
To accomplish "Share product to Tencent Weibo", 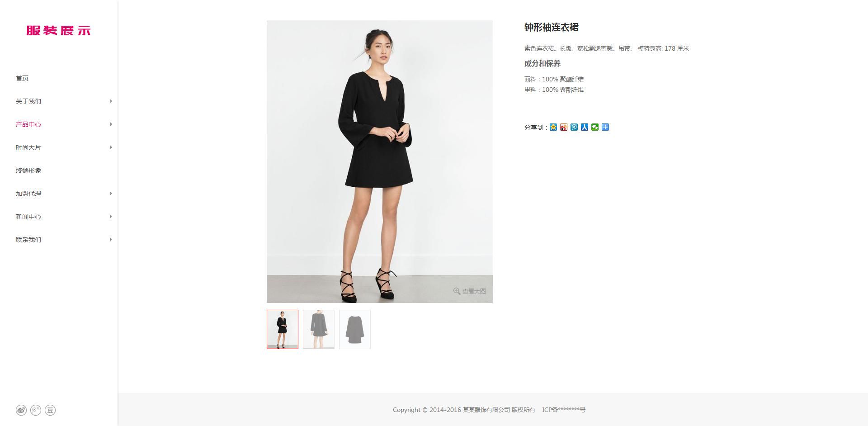I will tap(574, 127).
